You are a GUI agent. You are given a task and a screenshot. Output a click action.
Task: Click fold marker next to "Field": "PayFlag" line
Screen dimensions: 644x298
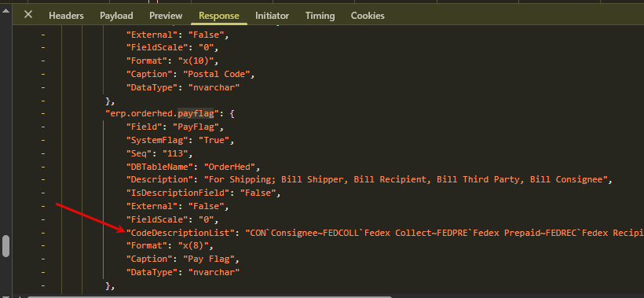(43, 127)
